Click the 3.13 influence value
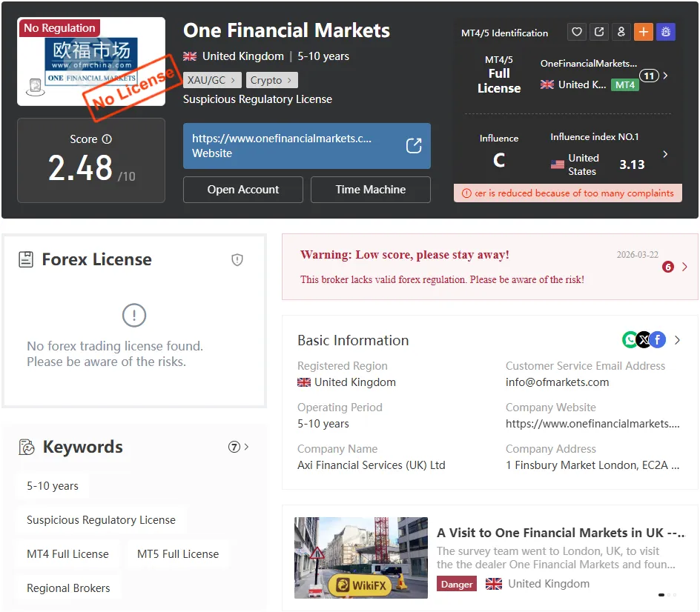Screen dimensions: 700x612 tap(632, 164)
